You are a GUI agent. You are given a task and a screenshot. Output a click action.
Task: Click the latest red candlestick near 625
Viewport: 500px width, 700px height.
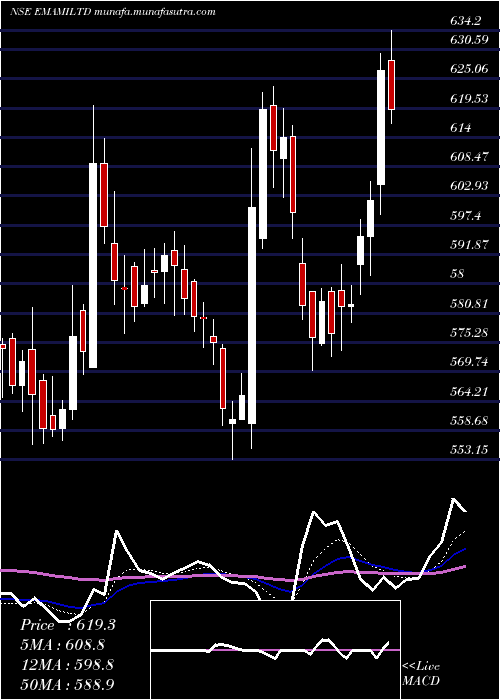(x=392, y=85)
